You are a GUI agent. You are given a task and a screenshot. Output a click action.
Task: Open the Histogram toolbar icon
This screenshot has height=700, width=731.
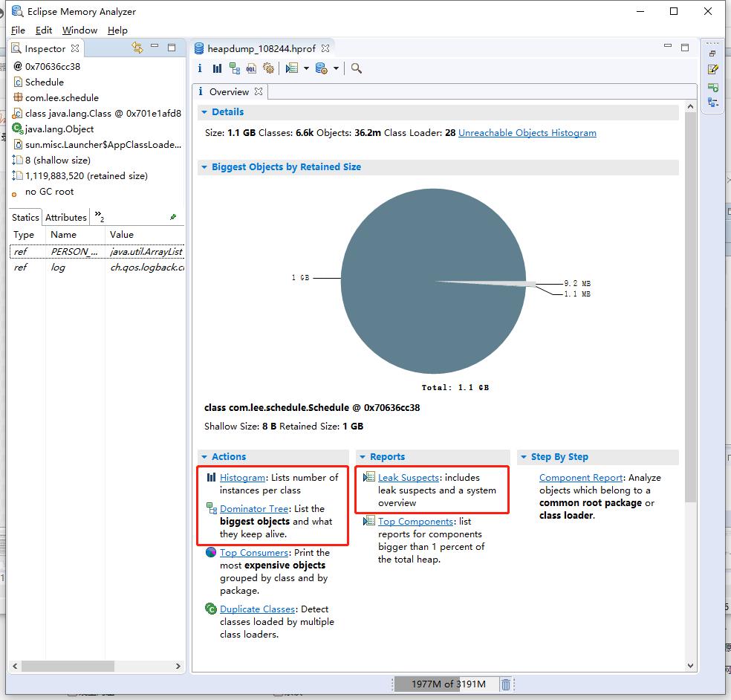217,68
